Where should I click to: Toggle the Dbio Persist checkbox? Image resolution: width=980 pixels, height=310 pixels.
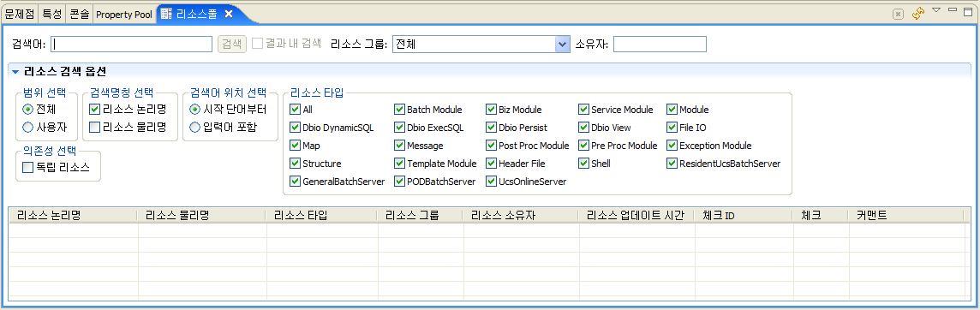491,128
